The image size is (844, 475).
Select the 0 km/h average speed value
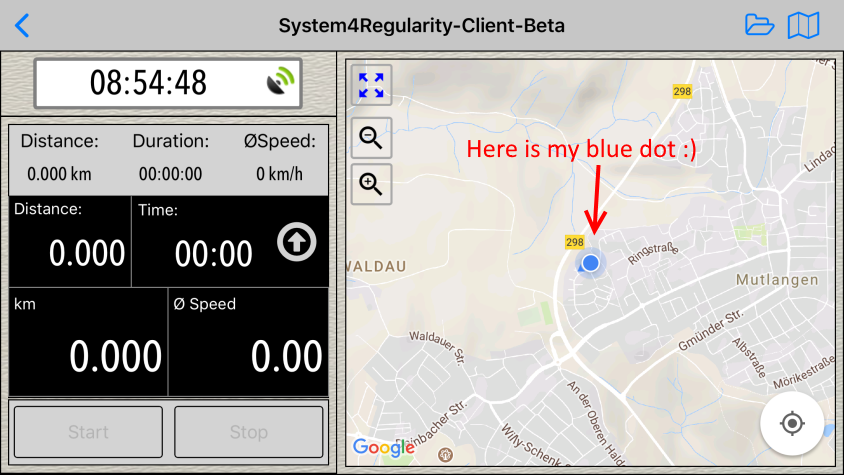(279, 174)
